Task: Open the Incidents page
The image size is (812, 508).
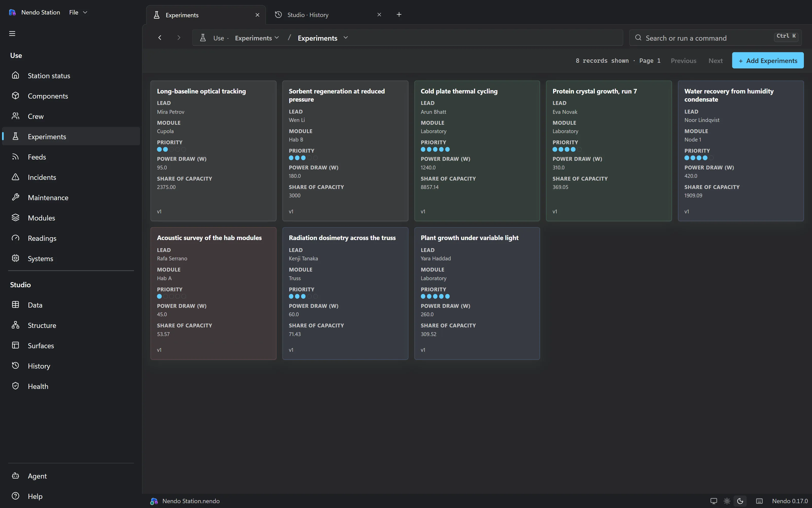Action: coord(71,177)
